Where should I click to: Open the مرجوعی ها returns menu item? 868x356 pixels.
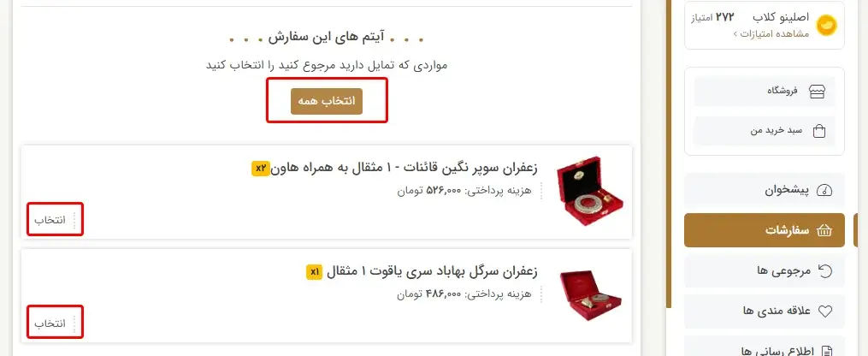tap(765, 270)
